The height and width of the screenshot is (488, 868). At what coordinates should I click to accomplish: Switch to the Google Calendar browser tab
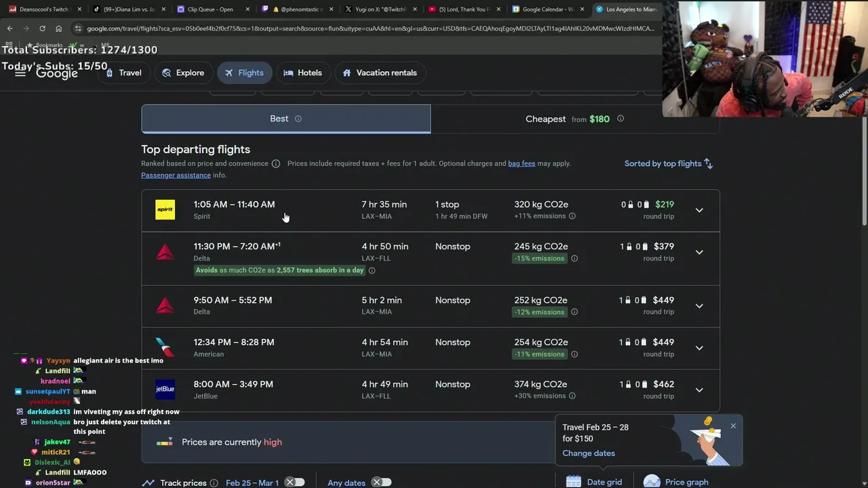coord(547,9)
